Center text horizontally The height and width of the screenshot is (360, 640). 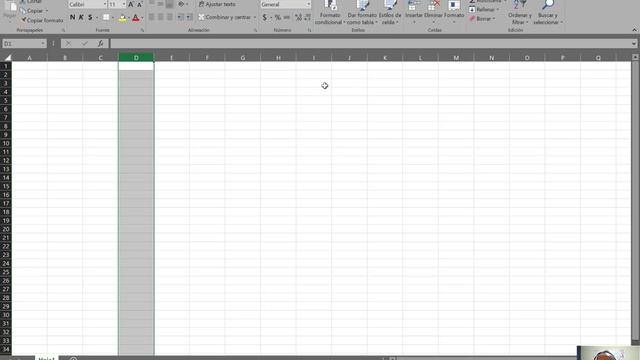pyautogui.click(x=160, y=17)
